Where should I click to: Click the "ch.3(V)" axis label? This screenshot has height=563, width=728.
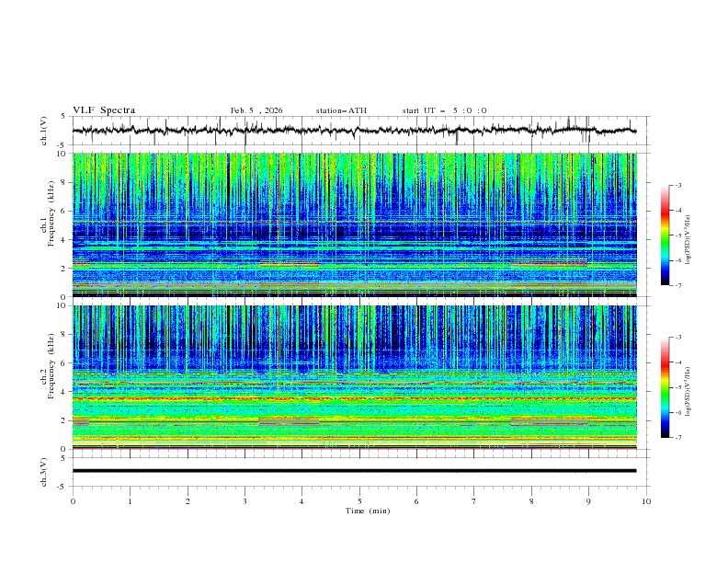(44, 472)
